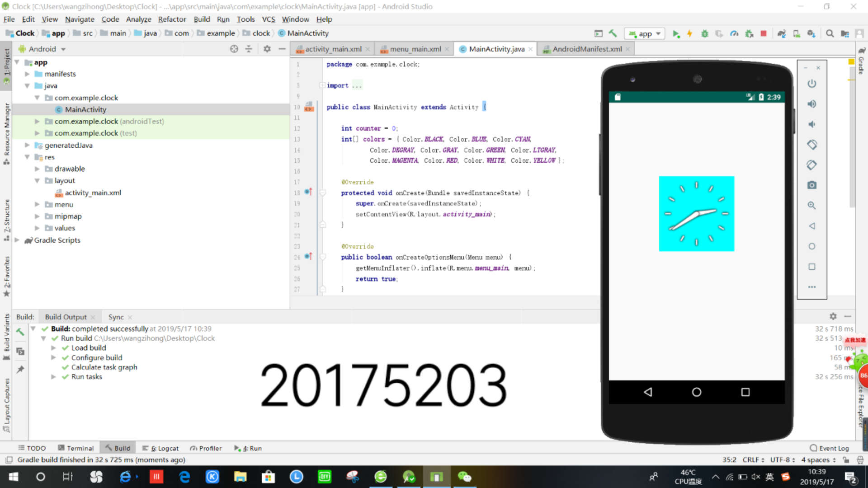This screenshot has width=868, height=488.
Task: Click the emulator volume up icon
Action: click(812, 104)
